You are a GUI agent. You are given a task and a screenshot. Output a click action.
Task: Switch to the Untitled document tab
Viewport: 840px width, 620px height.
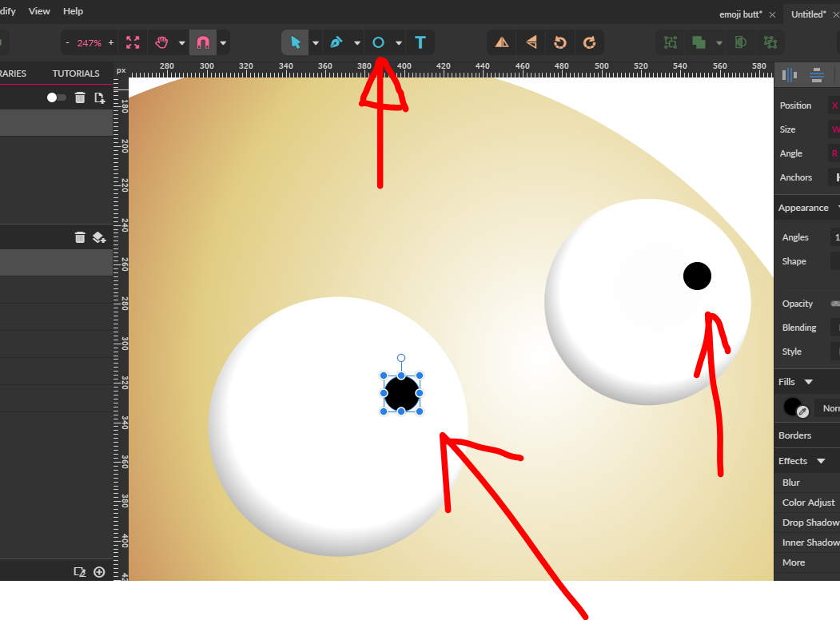click(x=808, y=14)
